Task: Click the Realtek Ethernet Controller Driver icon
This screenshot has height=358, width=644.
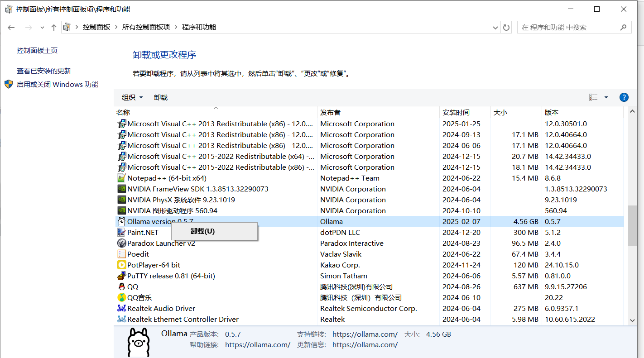Action: 121,320
